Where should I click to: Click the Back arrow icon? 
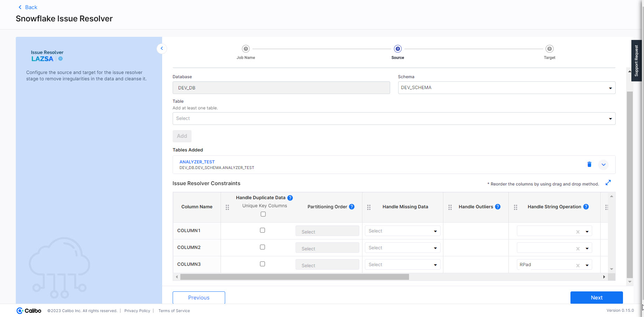click(x=20, y=7)
